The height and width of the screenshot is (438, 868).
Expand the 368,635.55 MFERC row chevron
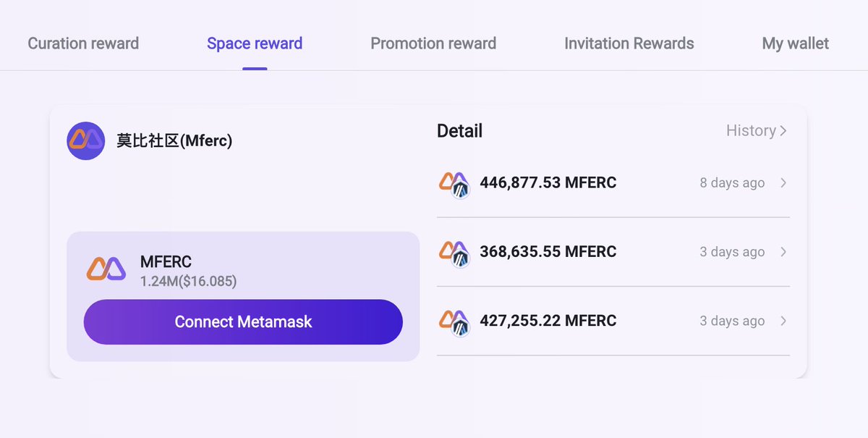783,252
